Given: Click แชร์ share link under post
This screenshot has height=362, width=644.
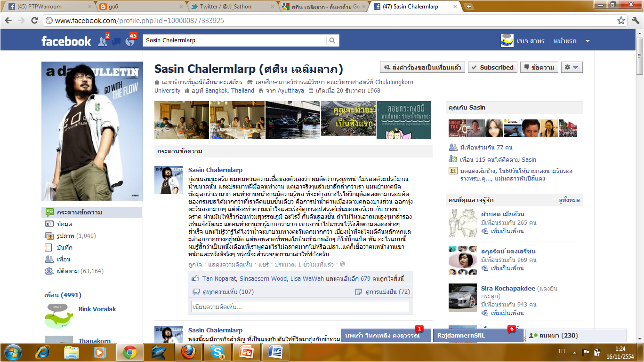Looking at the screenshot, I should (264, 264).
